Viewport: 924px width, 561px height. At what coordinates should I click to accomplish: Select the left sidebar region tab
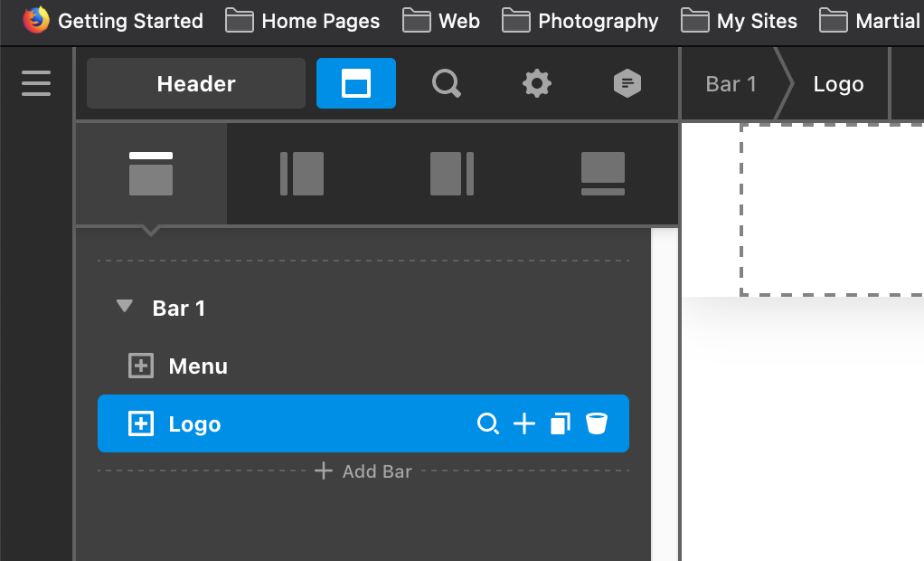(x=302, y=174)
